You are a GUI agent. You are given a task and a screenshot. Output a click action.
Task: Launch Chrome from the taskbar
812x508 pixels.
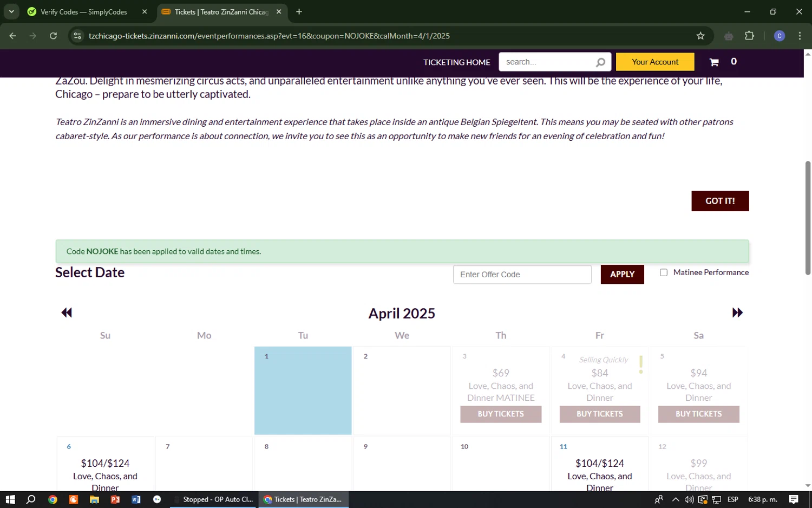click(53, 499)
